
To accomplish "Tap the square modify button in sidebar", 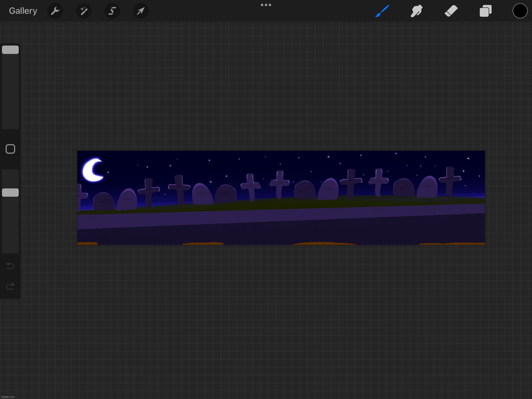I will pyautogui.click(x=10, y=149).
